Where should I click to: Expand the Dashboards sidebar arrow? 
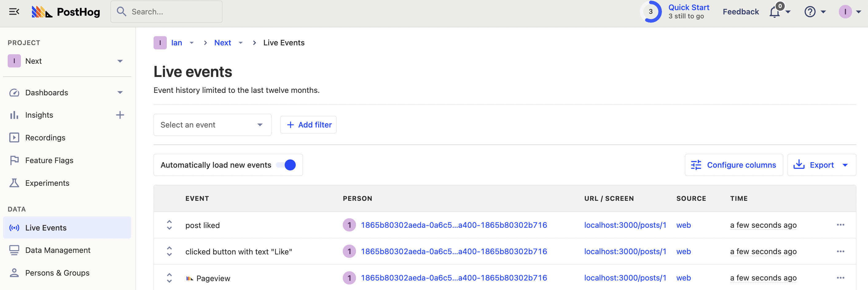click(120, 93)
